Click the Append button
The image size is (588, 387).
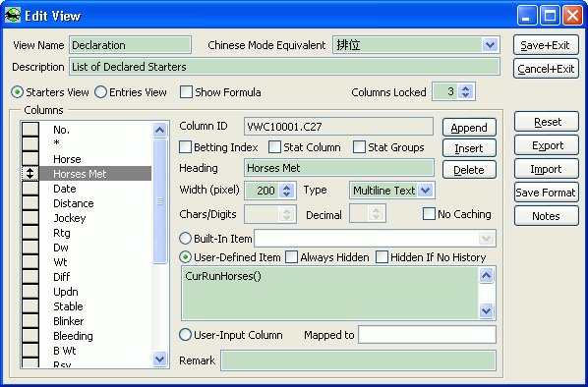tap(469, 128)
